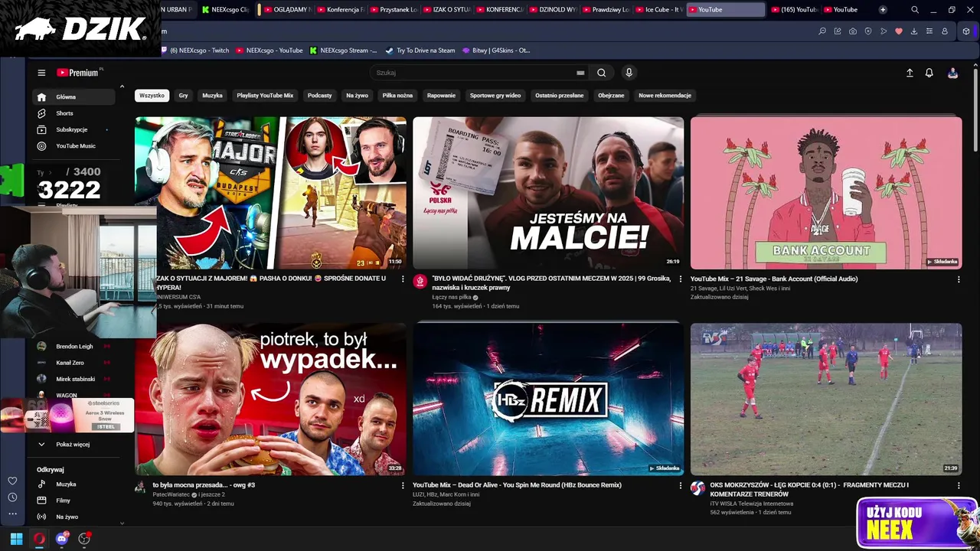This screenshot has width=980, height=551.
Task: Click the Windows Start button
Action: (16, 539)
